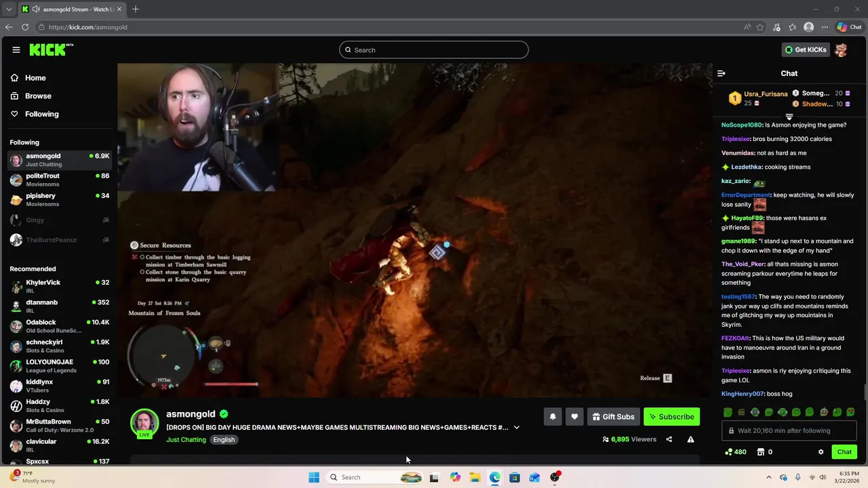
Task: Open the recommended clavicular channel
Action: click(59, 445)
